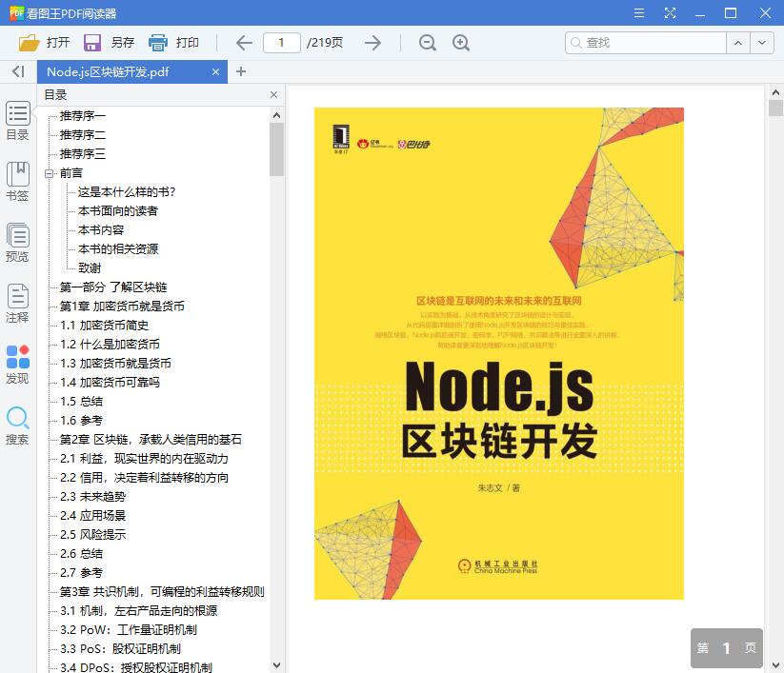
Task: Open 2.7 参考 entry
Action: (x=82, y=573)
